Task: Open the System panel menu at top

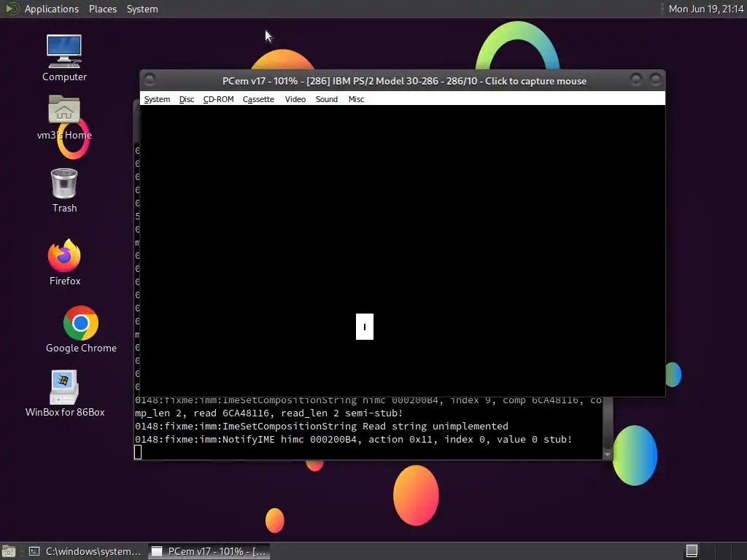Action: coord(142,9)
